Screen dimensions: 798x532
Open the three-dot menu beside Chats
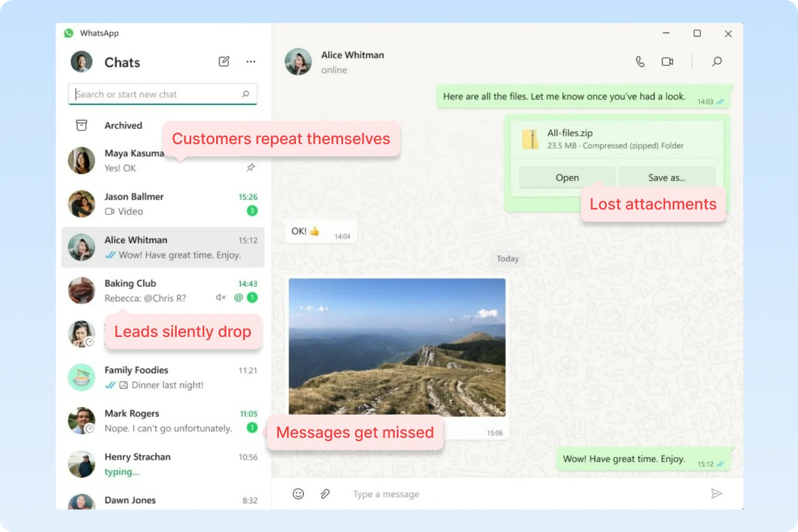pyautogui.click(x=251, y=62)
